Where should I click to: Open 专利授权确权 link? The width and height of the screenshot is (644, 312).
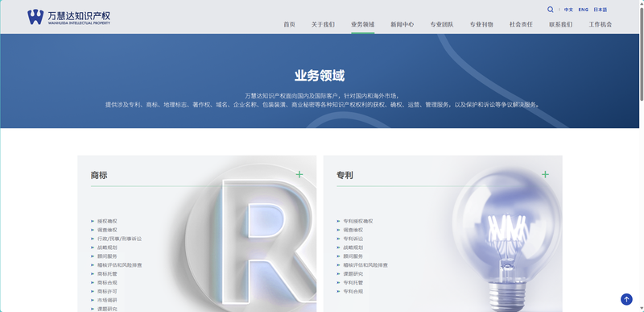[x=358, y=221]
